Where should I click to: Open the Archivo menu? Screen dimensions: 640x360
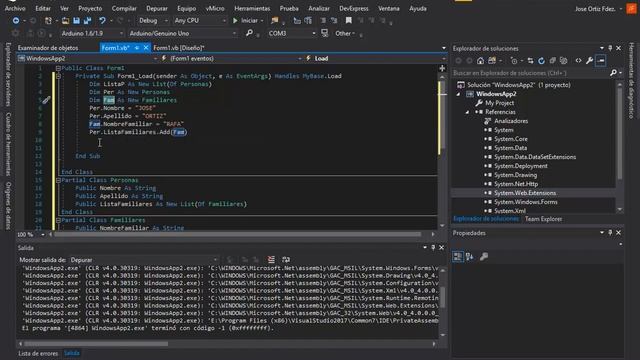[15, 8]
